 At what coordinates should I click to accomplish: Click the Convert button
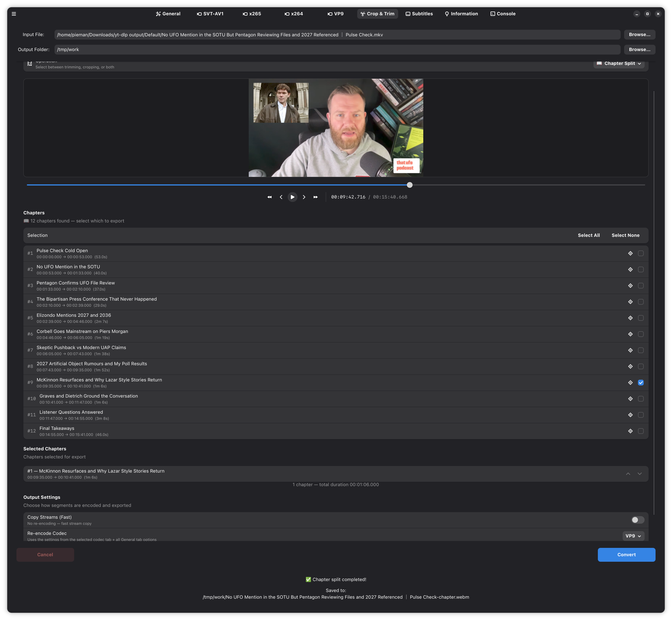tap(626, 555)
